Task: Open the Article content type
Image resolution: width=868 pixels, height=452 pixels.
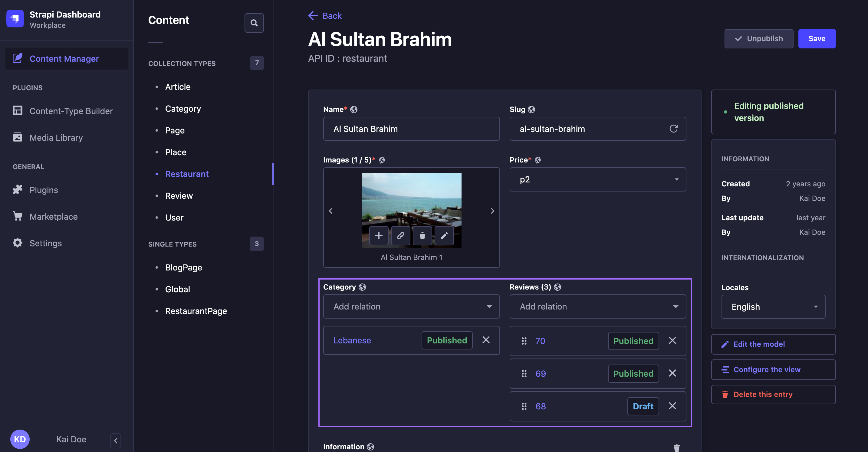Action: pos(178,86)
